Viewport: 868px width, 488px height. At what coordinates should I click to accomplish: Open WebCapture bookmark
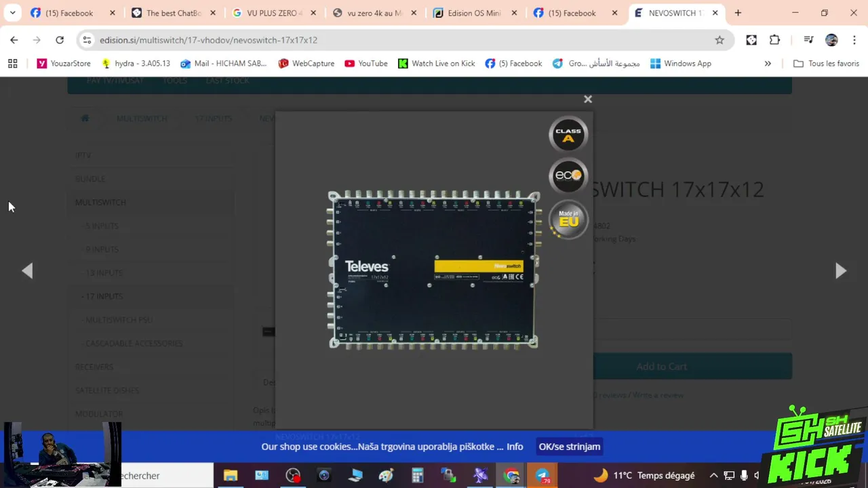307,64
